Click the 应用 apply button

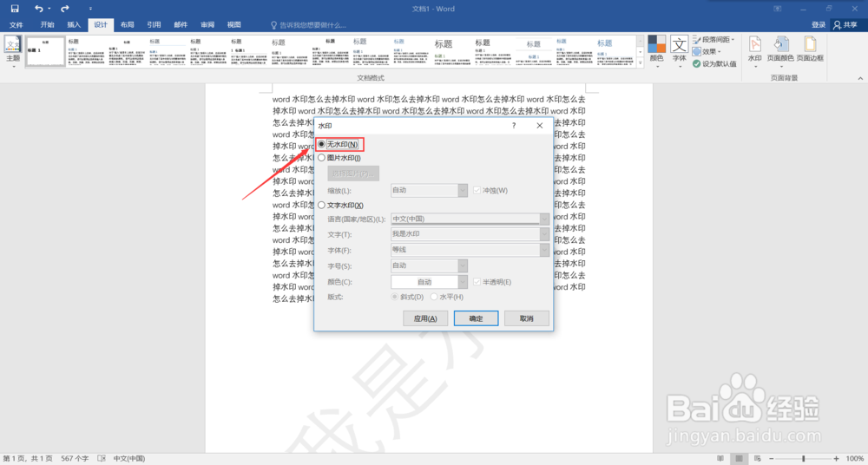(425, 318)
